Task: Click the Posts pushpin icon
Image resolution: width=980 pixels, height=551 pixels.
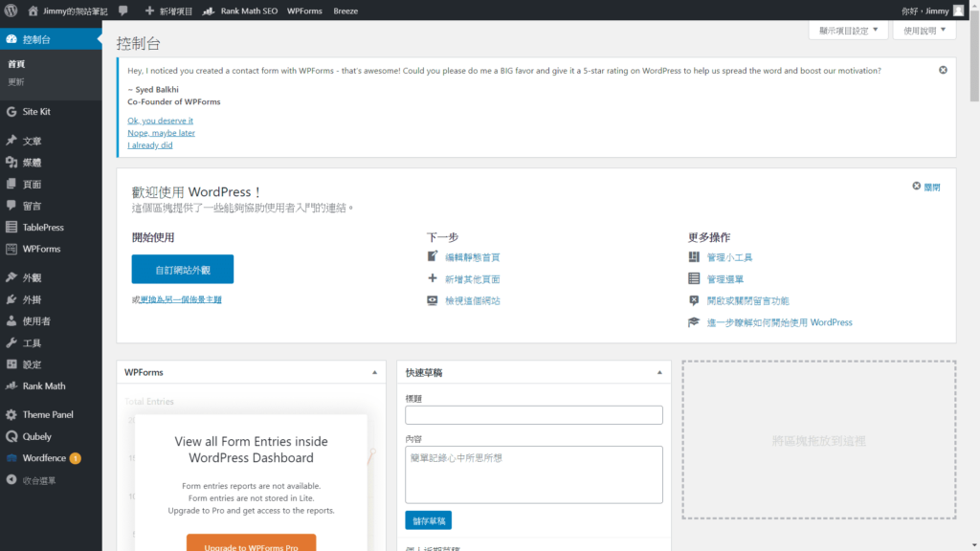Action: click(x=11, y=141)
